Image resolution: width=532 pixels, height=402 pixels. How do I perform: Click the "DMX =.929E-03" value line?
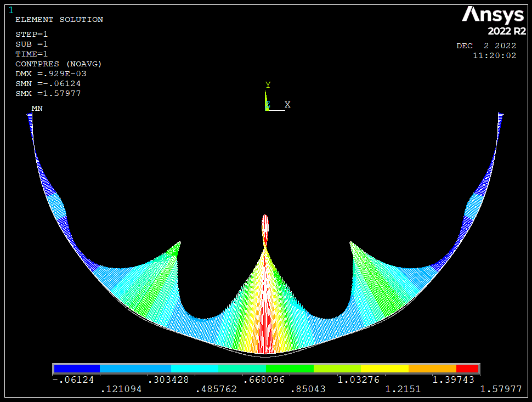point(51,73)
